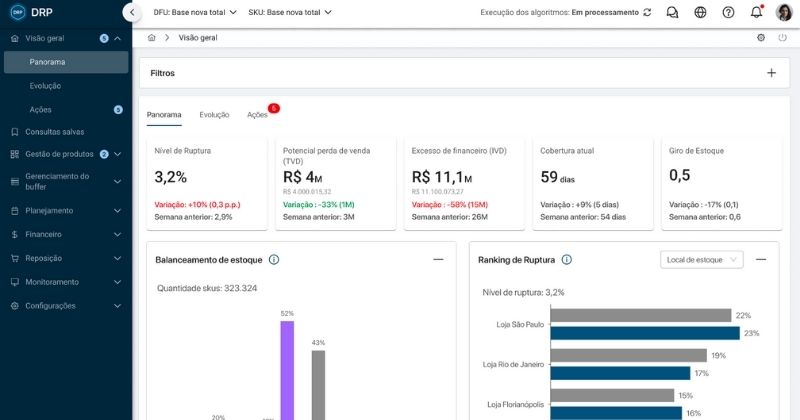Open the language globe icon
The height and width of the screenshot is (420, 800).
(701, 12)
